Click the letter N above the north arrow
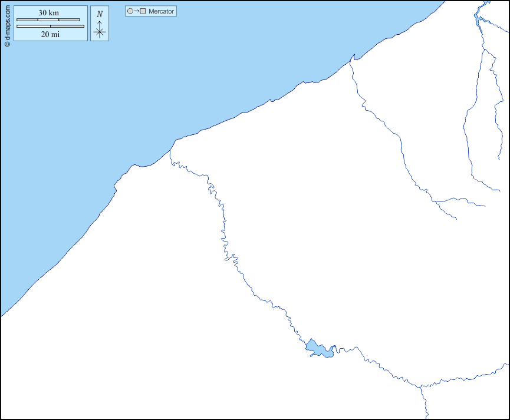 coord(100,14)
